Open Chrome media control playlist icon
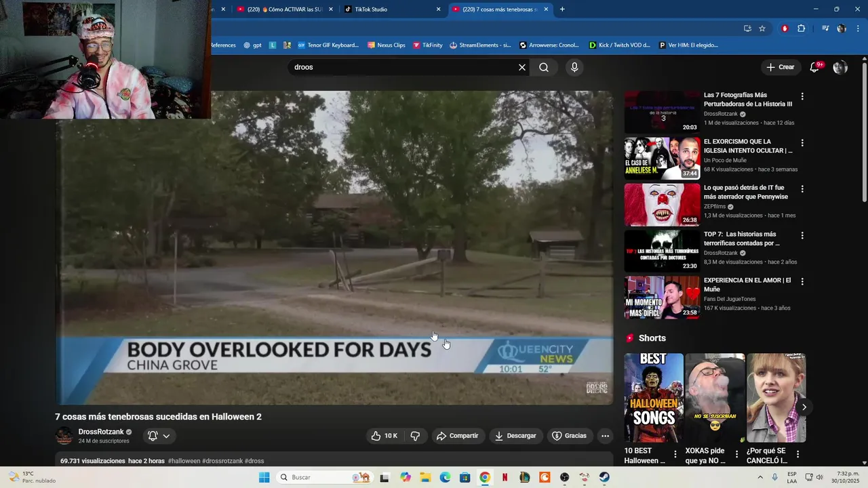 [825, 28]
